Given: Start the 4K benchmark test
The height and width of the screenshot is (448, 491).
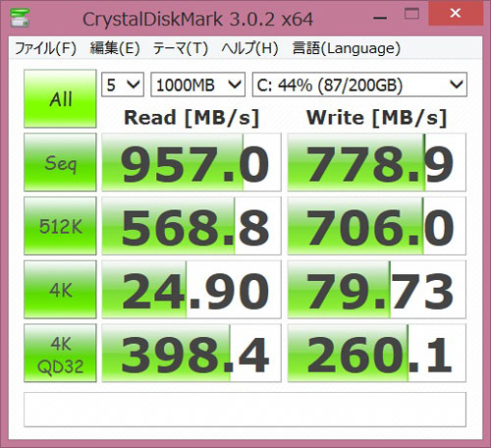Looking at the screenshot, I should coord(60,290).
